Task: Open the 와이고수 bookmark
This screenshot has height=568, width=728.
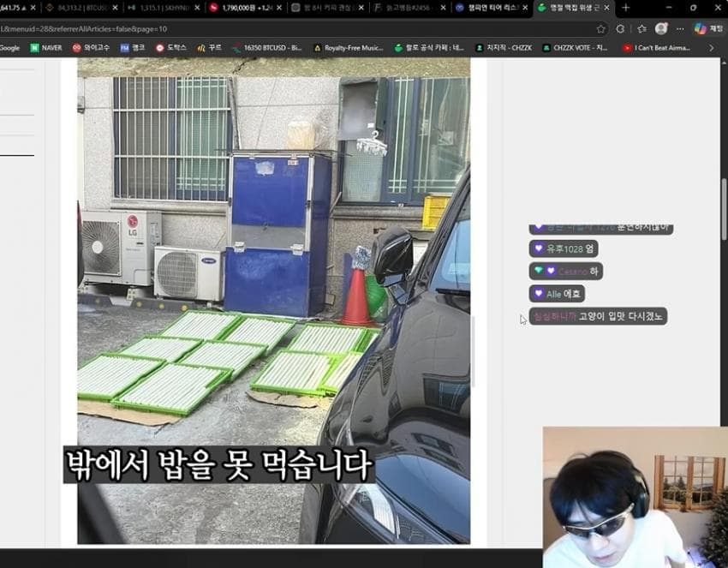Action: (x=91, y=48)
